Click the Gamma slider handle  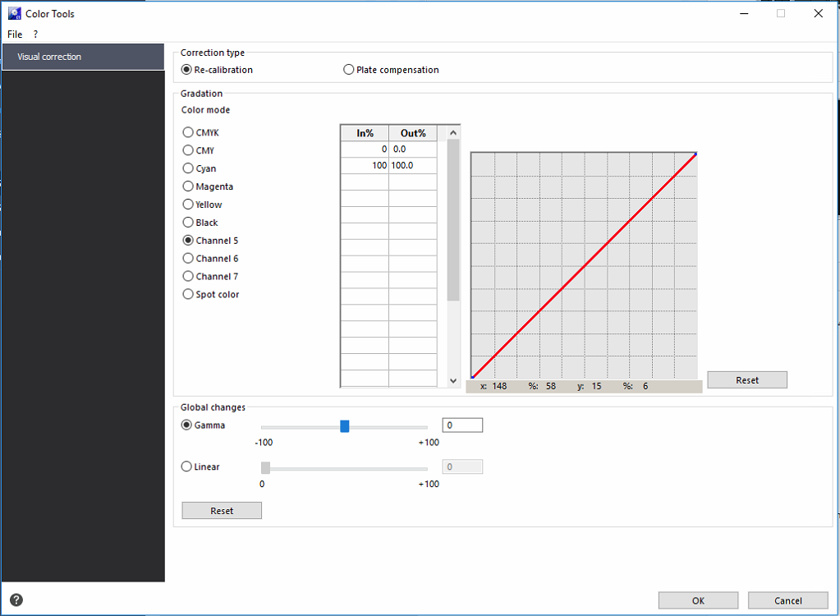345,425
